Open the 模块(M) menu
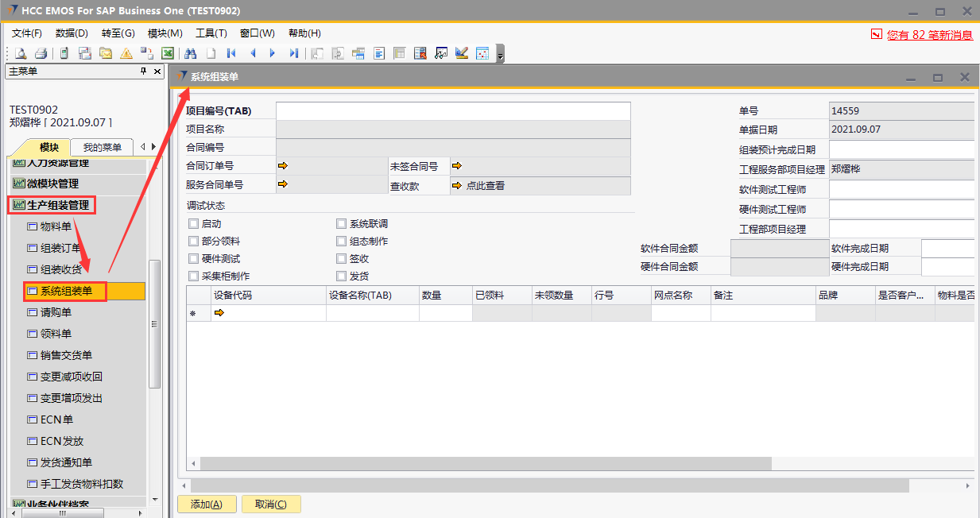This screenshot has height=518, width=980. tap(165, 33)
